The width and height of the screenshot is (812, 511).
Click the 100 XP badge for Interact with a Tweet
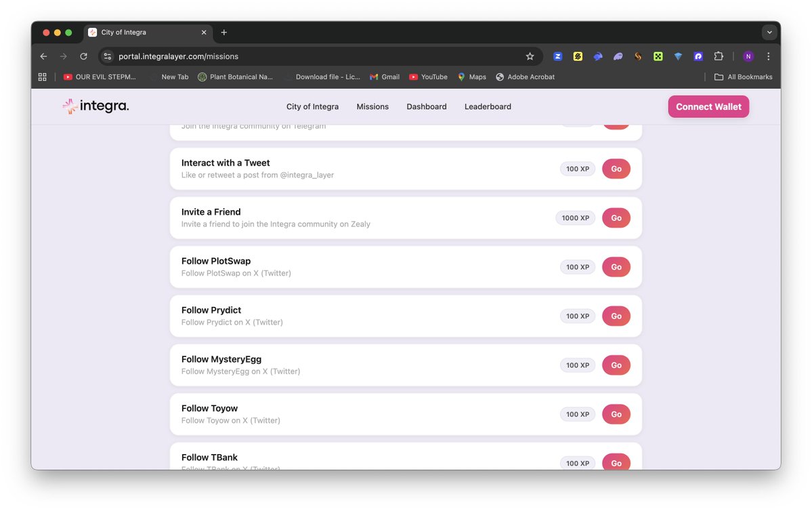pyautogui.click(x=578, y=169)
